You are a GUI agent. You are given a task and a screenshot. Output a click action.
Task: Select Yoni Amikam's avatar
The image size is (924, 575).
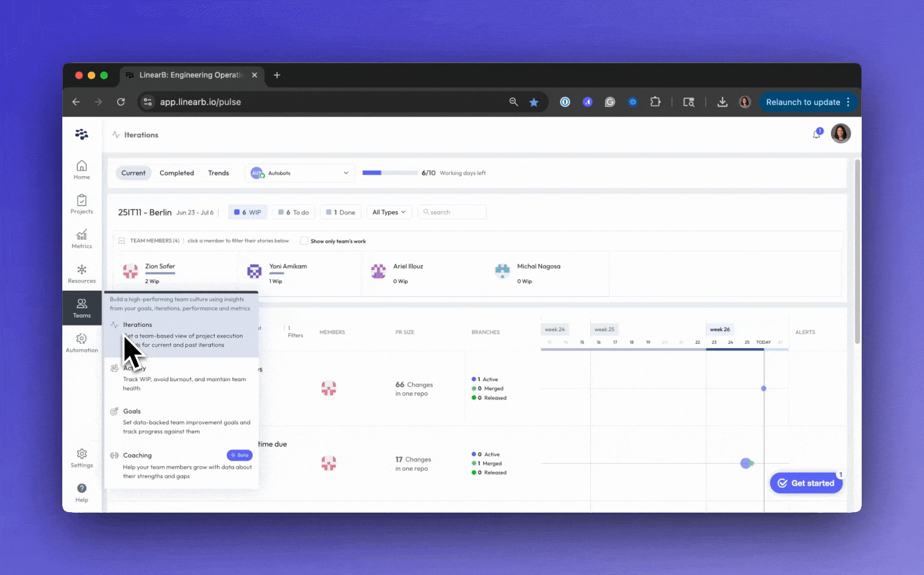pos(254,271)
